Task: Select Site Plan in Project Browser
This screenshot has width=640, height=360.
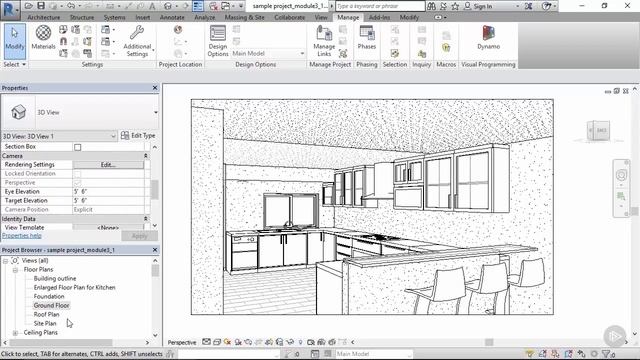Action: [x=45, y=323]
